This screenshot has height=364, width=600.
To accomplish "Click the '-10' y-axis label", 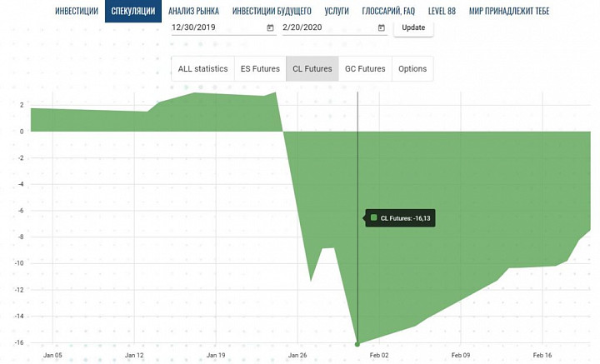I will [x=18, y=263].
